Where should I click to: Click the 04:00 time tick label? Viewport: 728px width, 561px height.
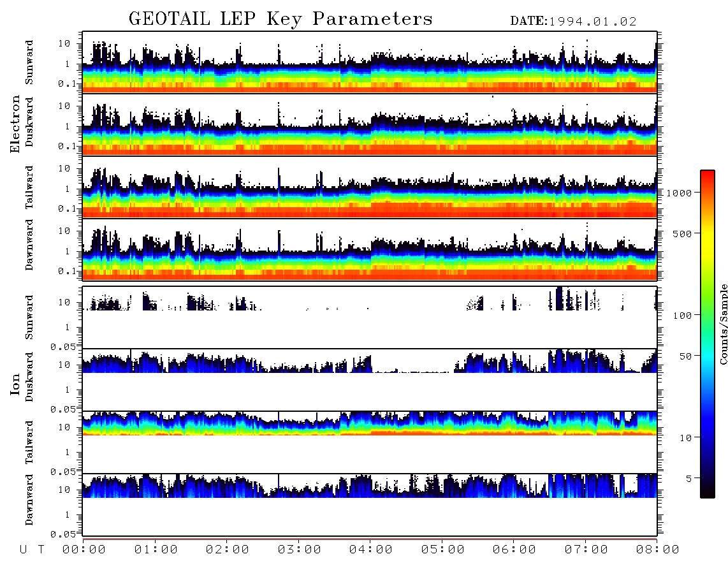(371, 550)
